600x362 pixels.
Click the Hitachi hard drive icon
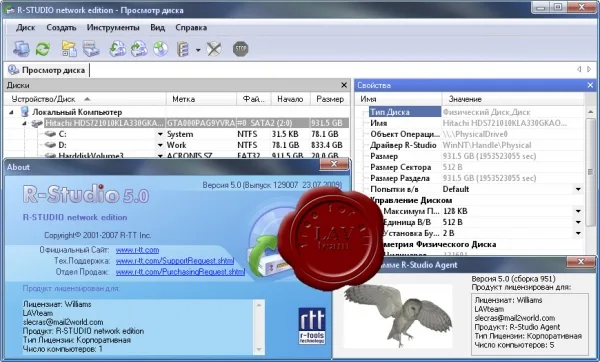pos(37,123)
